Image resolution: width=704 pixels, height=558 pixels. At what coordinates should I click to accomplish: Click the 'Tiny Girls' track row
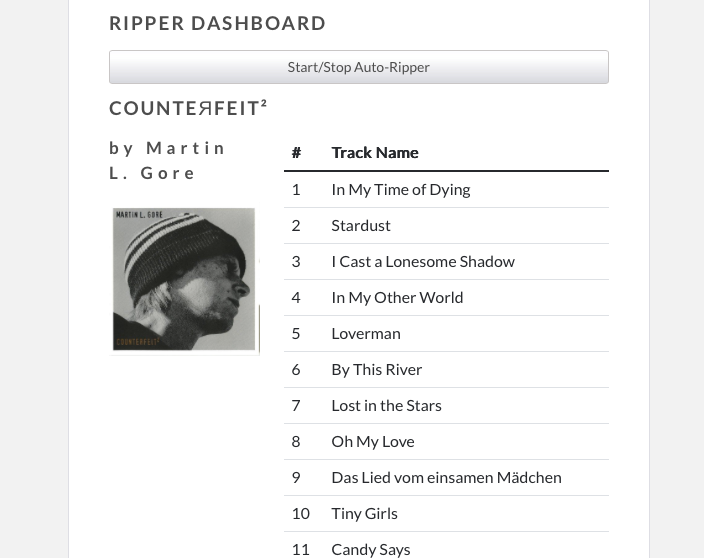365,513
